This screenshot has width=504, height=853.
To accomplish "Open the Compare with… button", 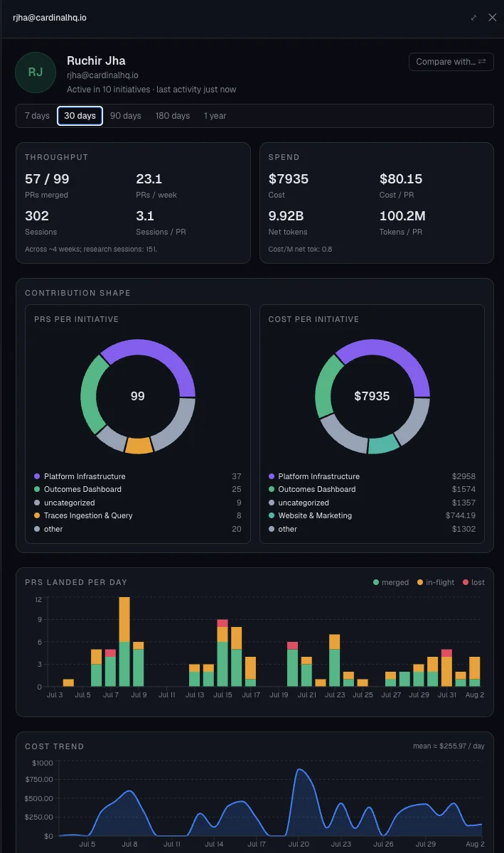I will point(451,62).
